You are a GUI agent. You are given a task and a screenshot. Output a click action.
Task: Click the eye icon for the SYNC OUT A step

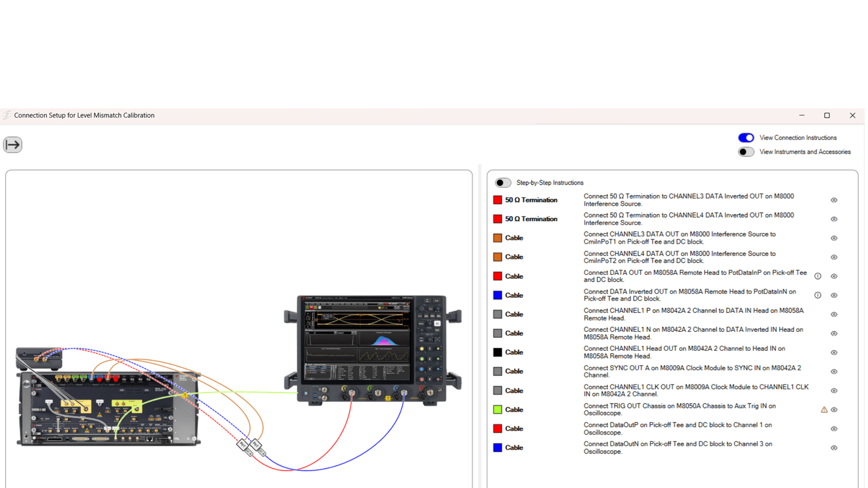click(x=834, y=371)
